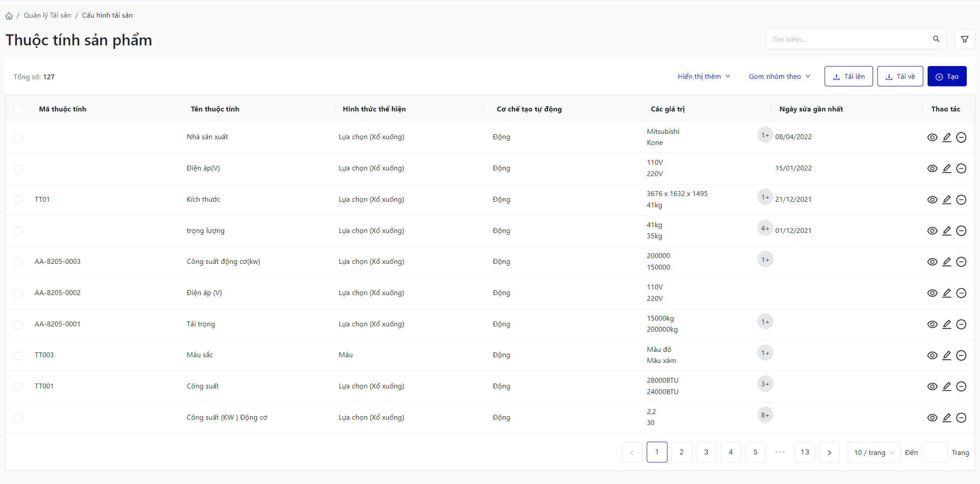Open the filter funnel icon

964,39
